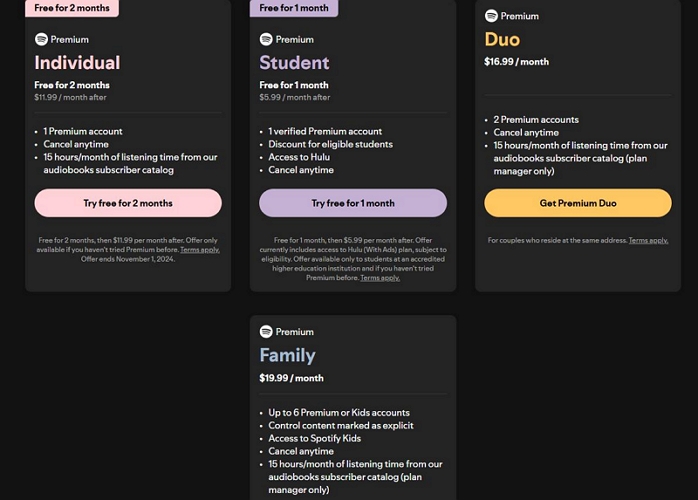Click the $16.99 / month Duo price
This screenshot has height=500, width=698.
point(516,62)
